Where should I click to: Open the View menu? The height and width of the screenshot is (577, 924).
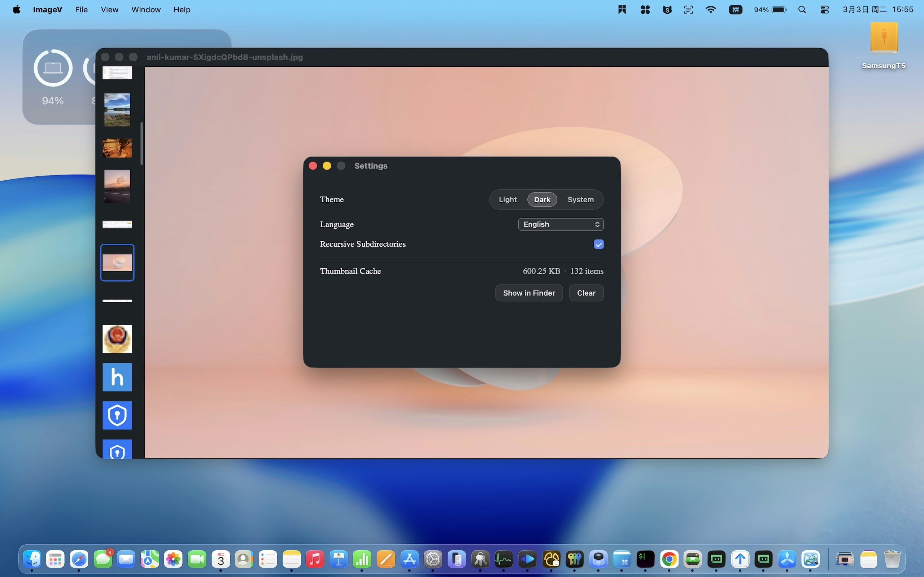(x=109, y=9)
